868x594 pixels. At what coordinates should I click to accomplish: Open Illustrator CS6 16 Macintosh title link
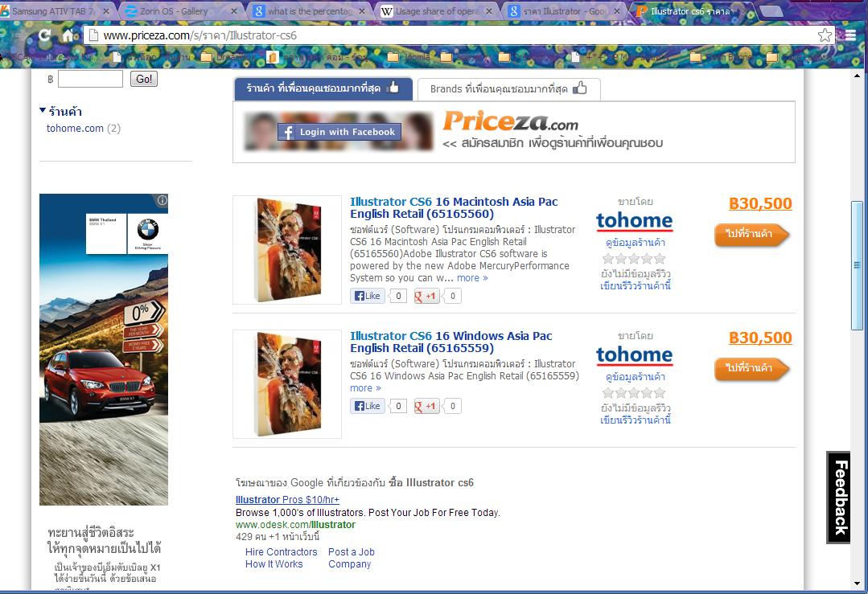(x=454, y=208)
